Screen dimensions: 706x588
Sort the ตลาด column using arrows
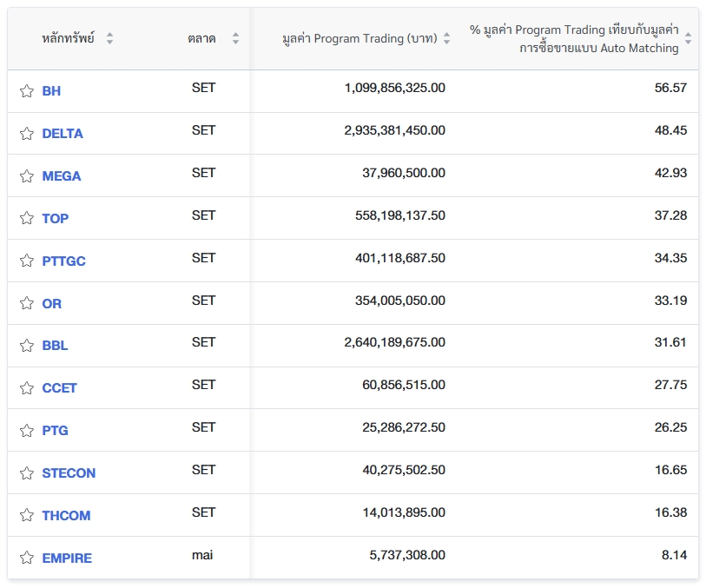click(x=235, y=39)
